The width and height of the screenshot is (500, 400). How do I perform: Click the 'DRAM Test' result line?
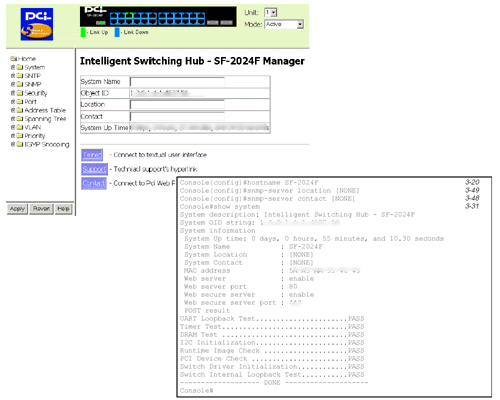coord(272,335)
